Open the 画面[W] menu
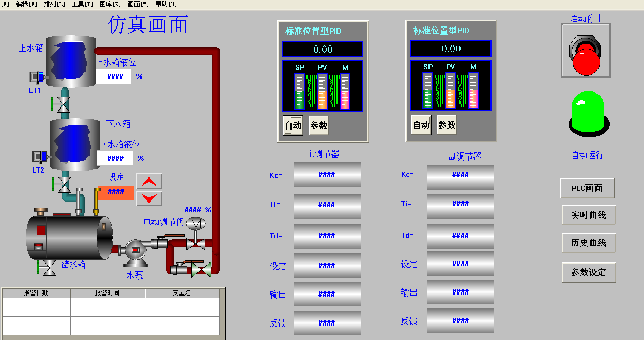This screenshot has width=644, height=340. tap(138, 4)
